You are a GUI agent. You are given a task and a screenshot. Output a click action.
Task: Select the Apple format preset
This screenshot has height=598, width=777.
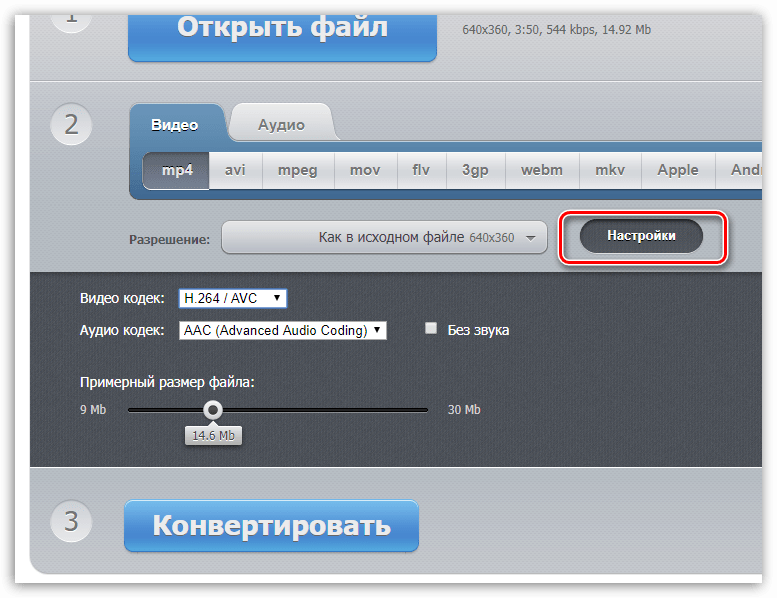click(x=678, y=170)
